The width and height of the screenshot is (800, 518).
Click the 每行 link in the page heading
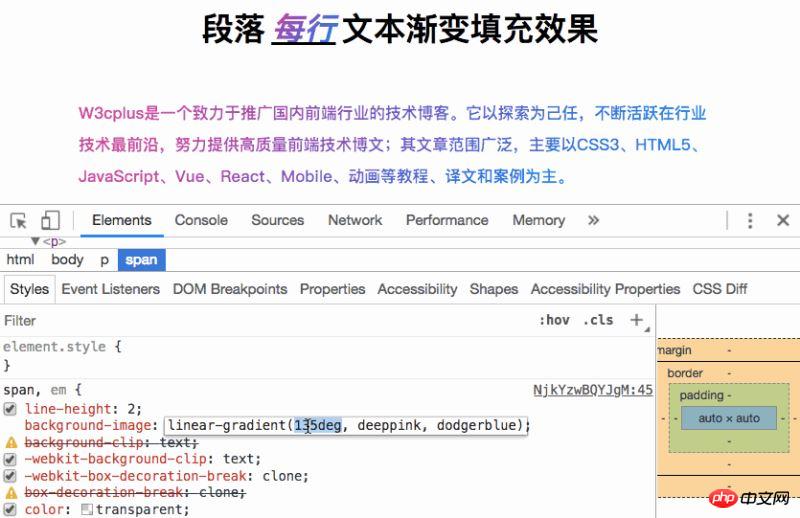tap(305, 29)
